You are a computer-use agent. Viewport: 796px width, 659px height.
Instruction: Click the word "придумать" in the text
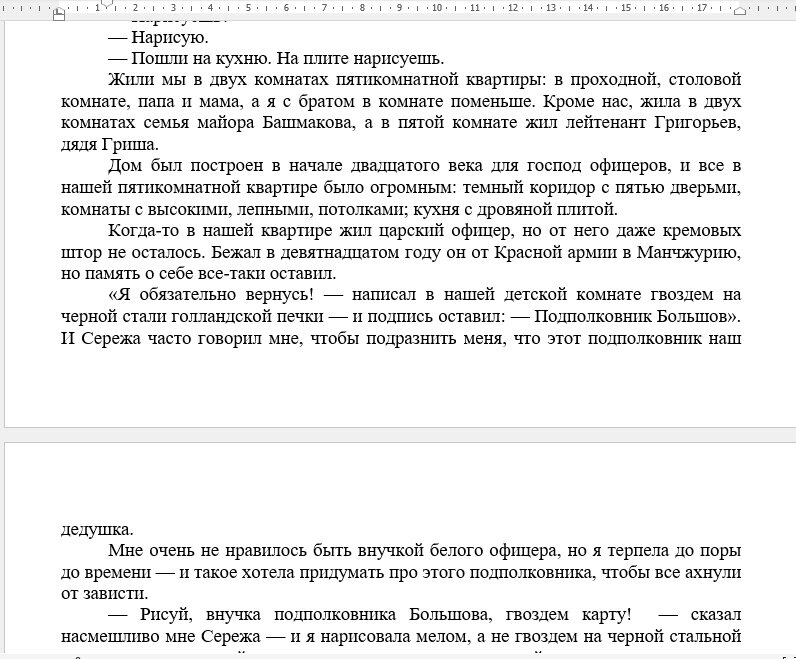[x=340, y=573]
